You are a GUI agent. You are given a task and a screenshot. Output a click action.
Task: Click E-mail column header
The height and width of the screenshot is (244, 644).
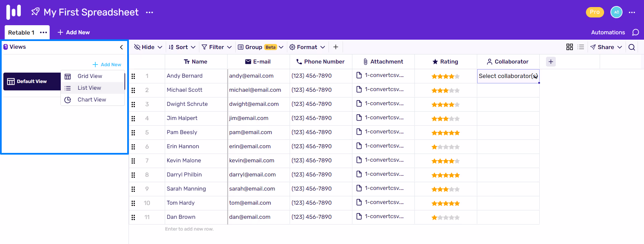click(258, 62)
